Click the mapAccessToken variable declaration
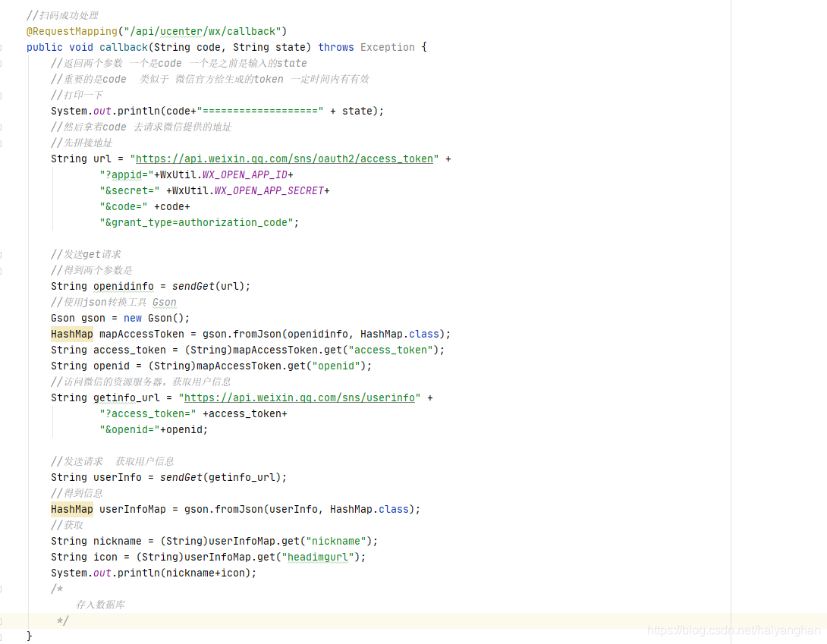This screenshot has height=644, width=827. [141, 334]
